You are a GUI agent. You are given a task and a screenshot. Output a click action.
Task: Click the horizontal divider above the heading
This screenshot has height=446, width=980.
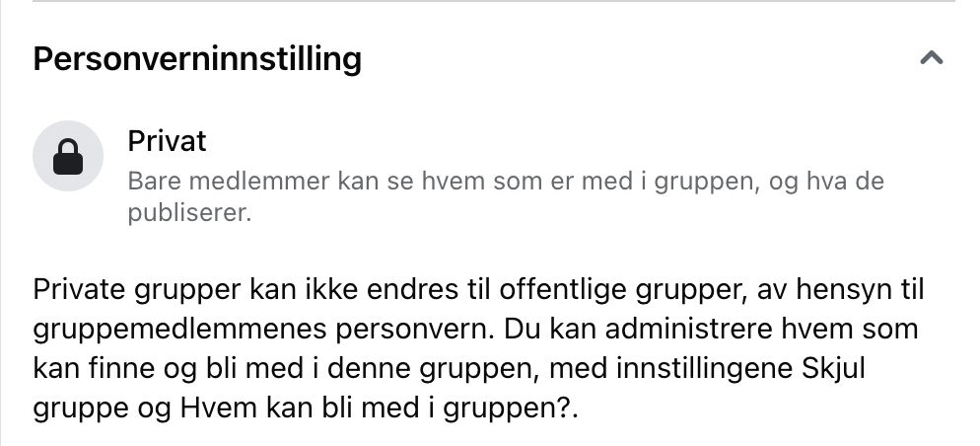tap(494, 1)
